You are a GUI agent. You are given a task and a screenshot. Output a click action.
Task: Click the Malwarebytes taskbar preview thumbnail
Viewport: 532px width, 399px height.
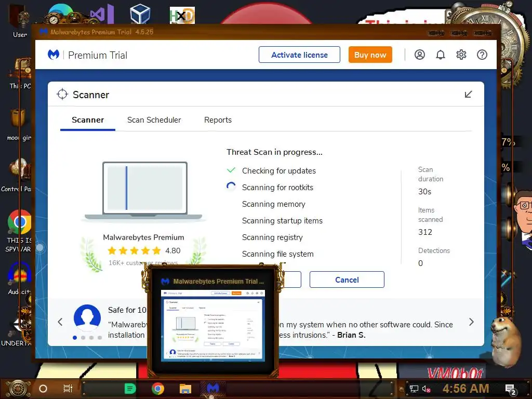coord(212,325)
